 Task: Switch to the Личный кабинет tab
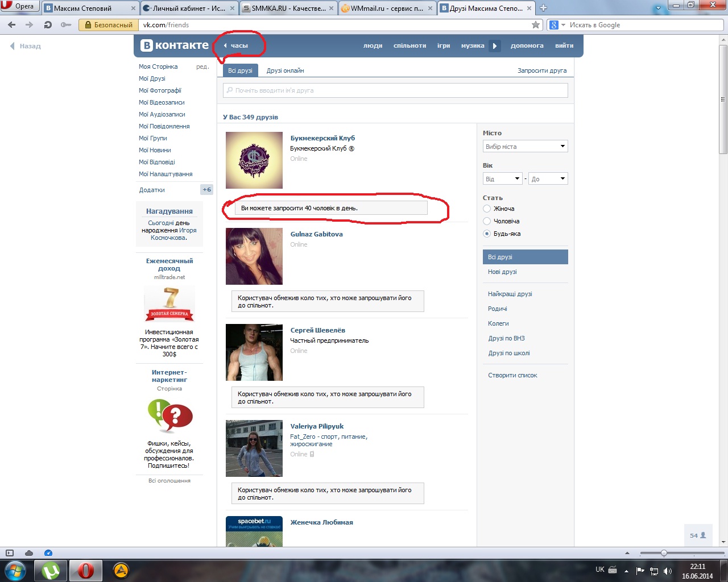tap(188, 9)
